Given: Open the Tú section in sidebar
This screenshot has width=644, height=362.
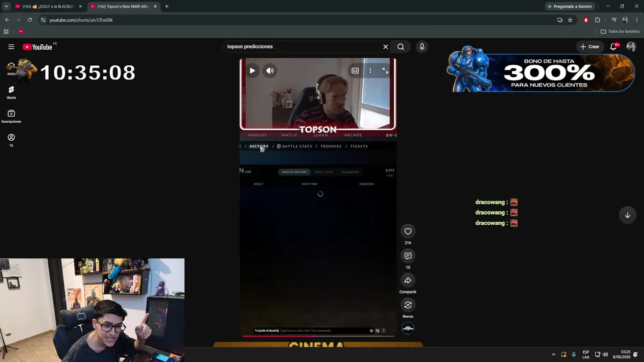Looking at the screenshot, I should pos(11,140).
